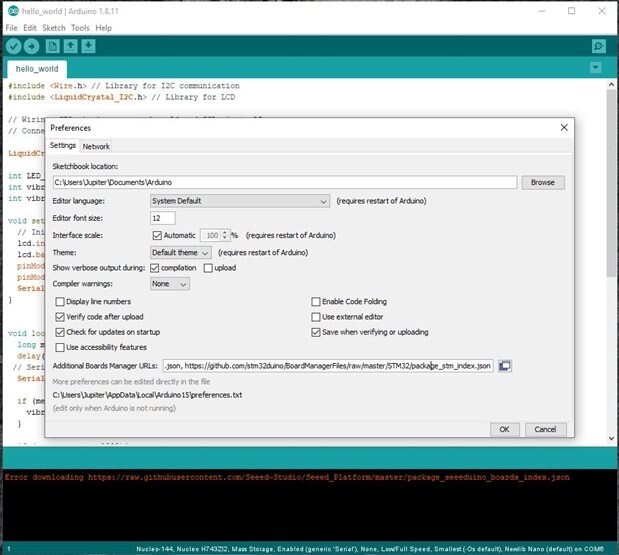Image resolution: width=619 pixels, height=555 pixels.
Task: Open the Tools menu
Action: (80, 28)
